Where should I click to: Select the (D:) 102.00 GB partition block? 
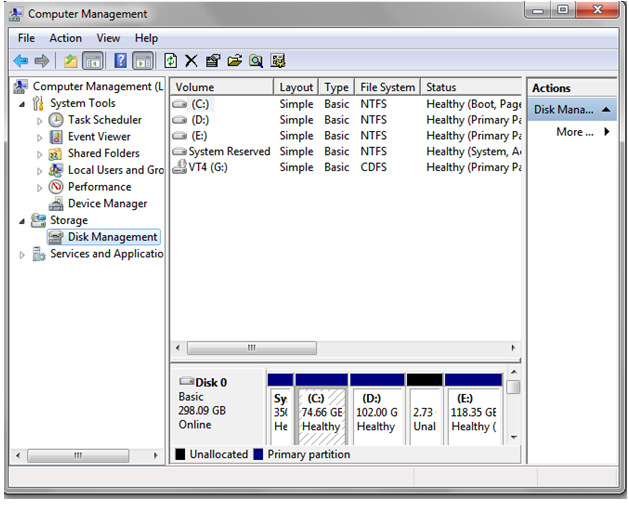point(377,409)
